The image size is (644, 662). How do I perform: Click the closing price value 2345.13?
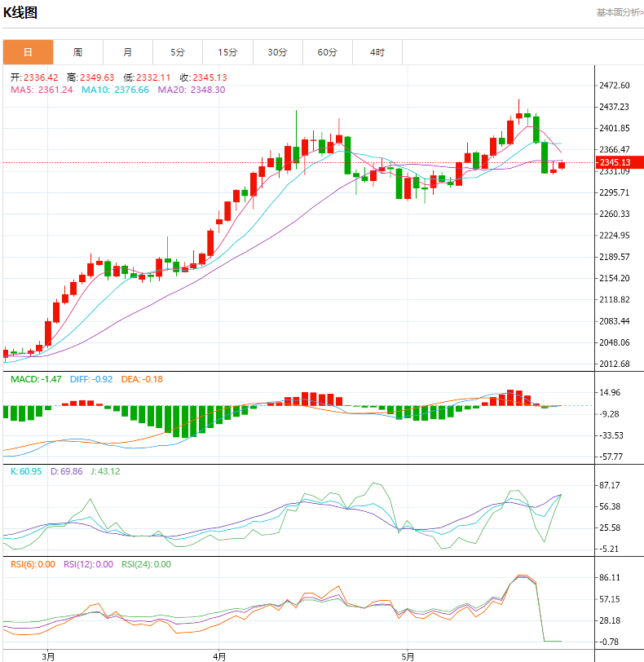(x=210, y=77)
